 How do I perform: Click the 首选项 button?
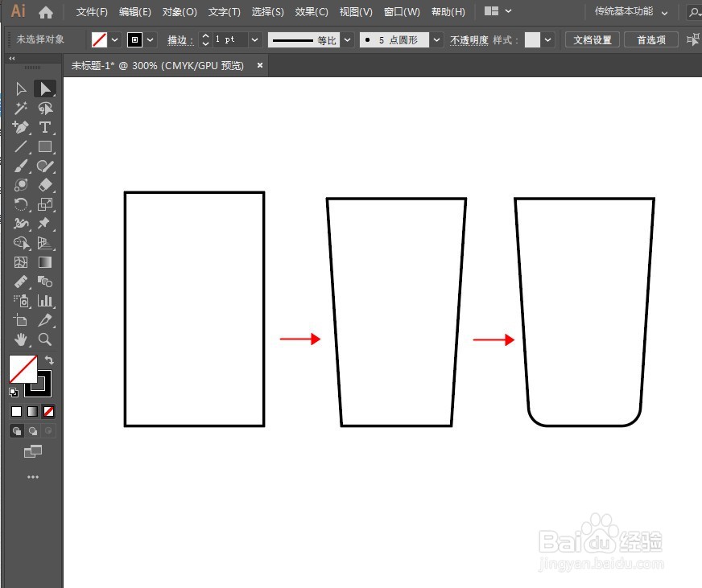pos(650,39)
